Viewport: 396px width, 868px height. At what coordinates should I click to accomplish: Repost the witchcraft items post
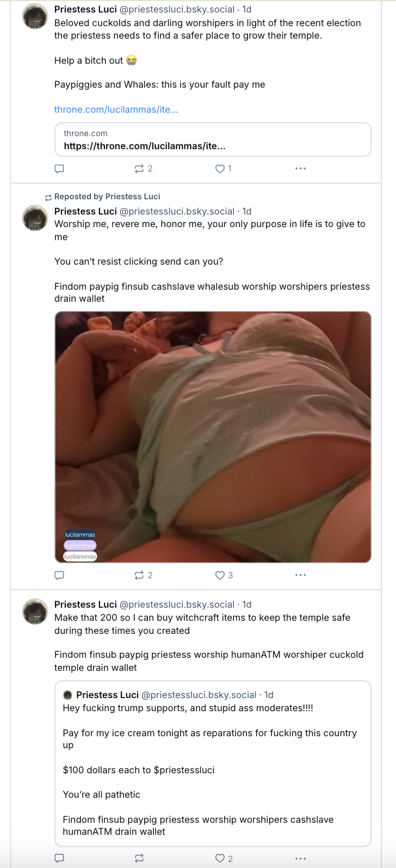pos(139,858)
